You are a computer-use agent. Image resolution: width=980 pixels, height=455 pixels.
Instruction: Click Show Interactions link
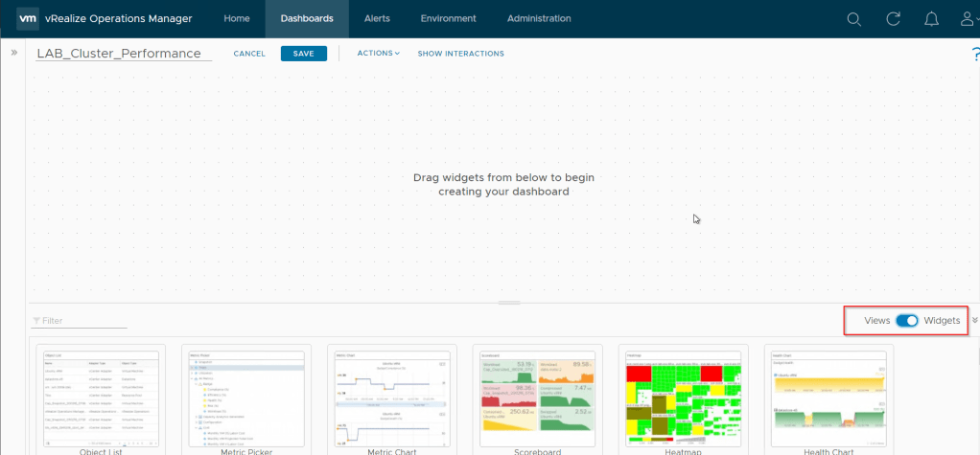click(460, 54)
